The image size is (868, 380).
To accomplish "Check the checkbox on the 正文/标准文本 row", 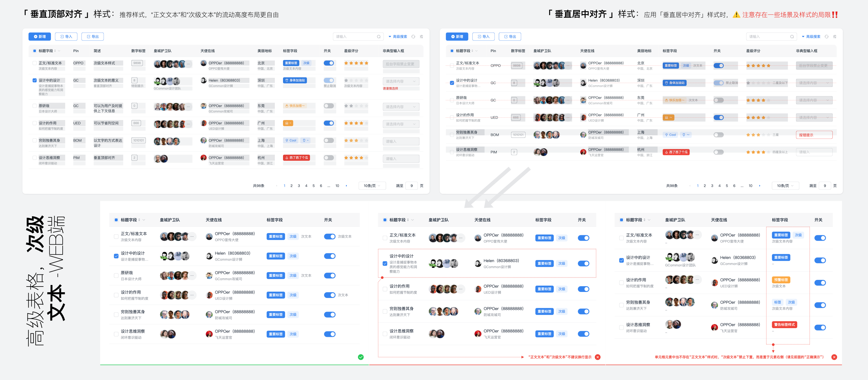I will pyautogui.click(x=34, y=63).
